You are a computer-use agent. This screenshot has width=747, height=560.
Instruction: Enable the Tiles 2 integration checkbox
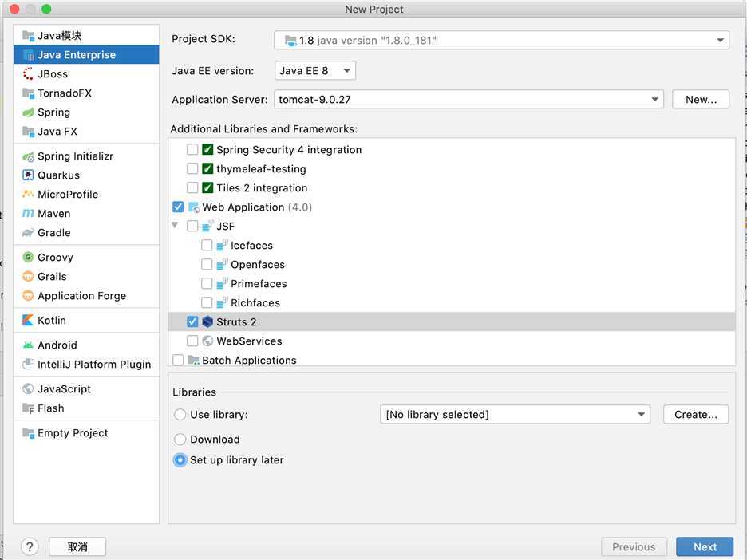(x=192, y=187)
